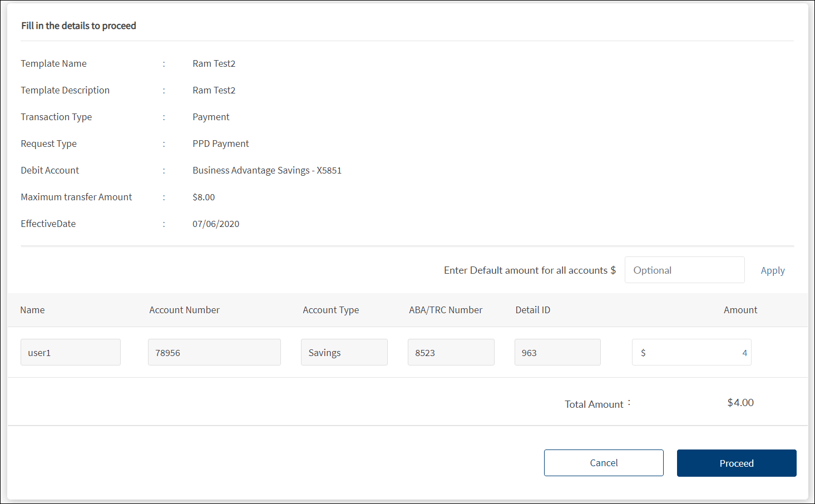Screen dimensions: 815x504
Task: Click the Name column header
Action: (x=32, y=310)
